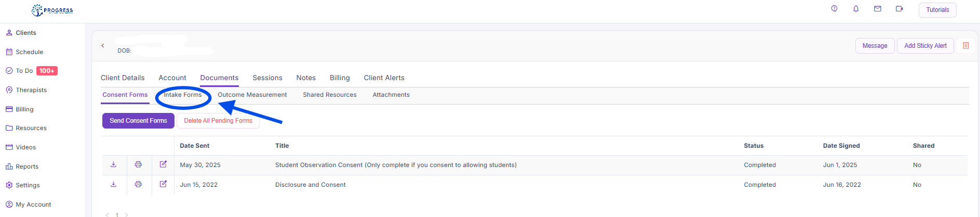Click the video camera icon
Image resolution: width=980 pixels, height=217 pixels.
click(x=900, y=9)
